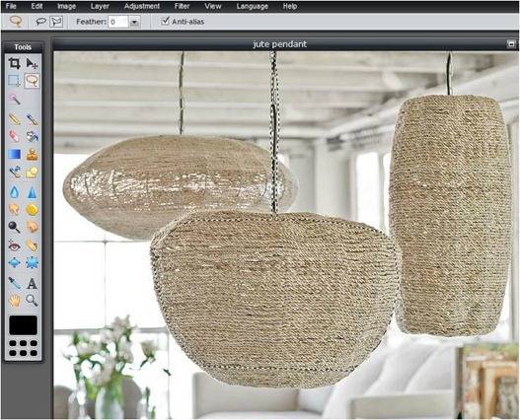Select the Zoom magnifier tool
This screenshot has width=520, height=420.
[x=32, y=301]
